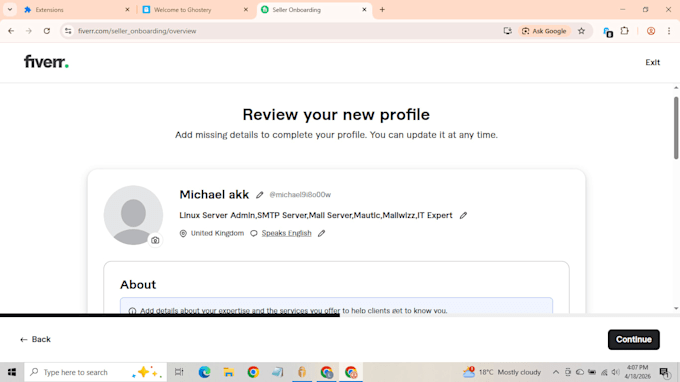Open a new browser tab
The image size is (680, 382).
point(382,10)
